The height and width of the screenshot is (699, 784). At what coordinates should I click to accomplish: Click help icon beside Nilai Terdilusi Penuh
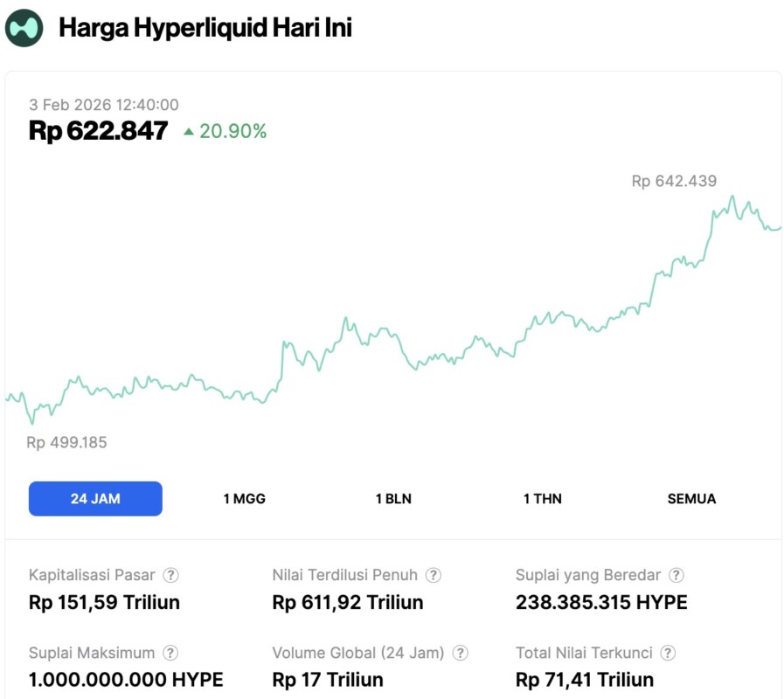(x=434, y=575)
